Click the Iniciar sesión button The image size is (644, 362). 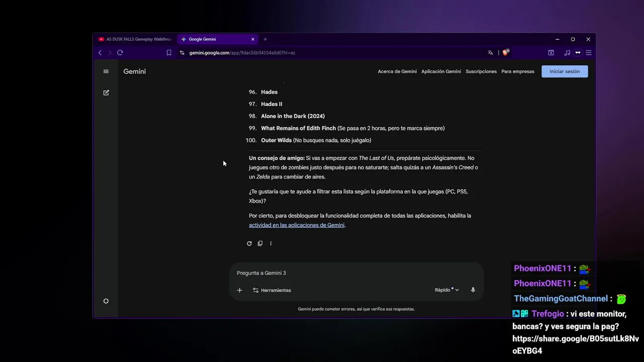[x=565, y=71]
